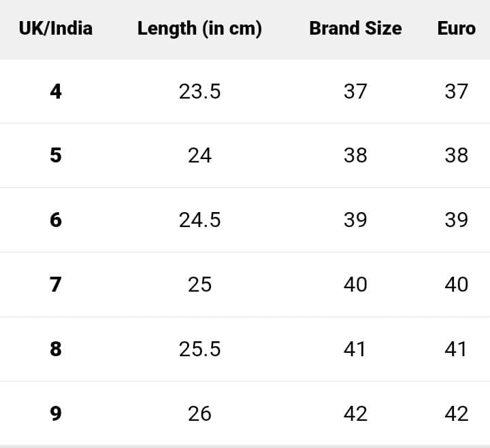Select the 24.5 length cell

pyautogui.click(x=199, y=220)
